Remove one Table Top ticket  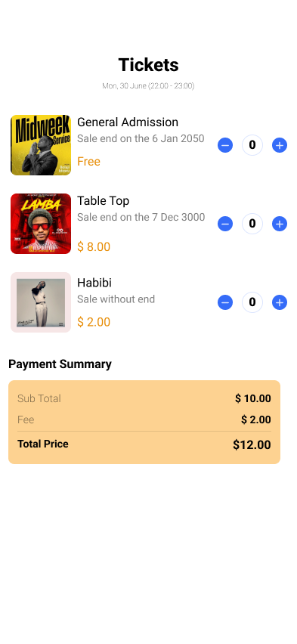tap(225, 224)
